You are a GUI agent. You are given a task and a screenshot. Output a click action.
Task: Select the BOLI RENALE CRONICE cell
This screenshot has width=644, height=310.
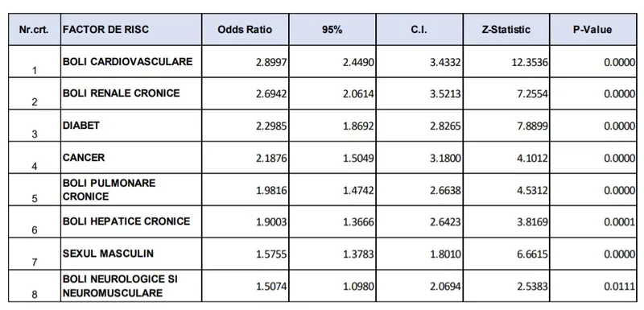pyautogui.click(x=131, y=93)
